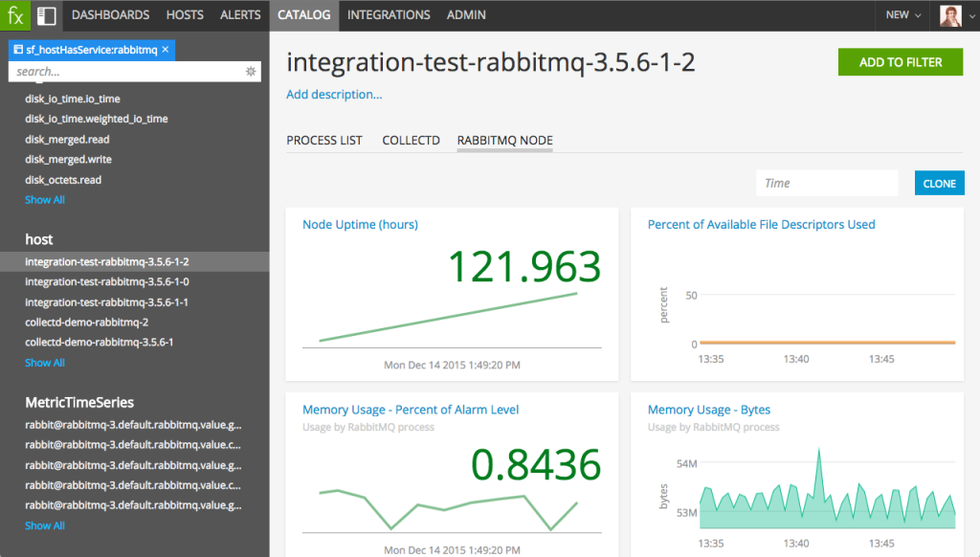The width and height of the screenshot is (980, 557).
Task: Select metric disk_io_time.io_time
Action: pyautogui.click(x=73, y=99)
